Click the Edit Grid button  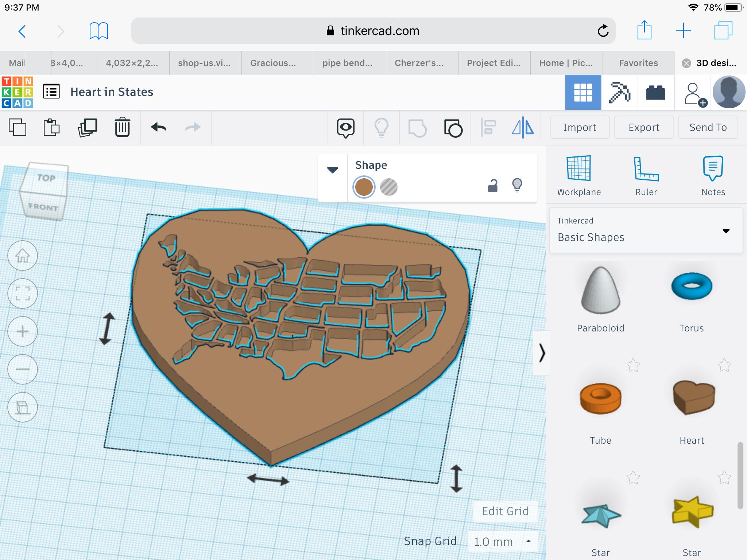click(505, 511)
